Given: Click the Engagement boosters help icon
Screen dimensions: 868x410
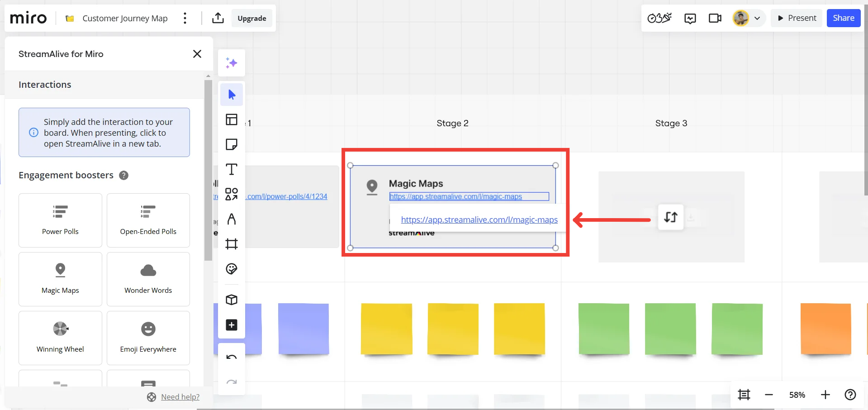Looking at the screenshot, I should [123, 176].
